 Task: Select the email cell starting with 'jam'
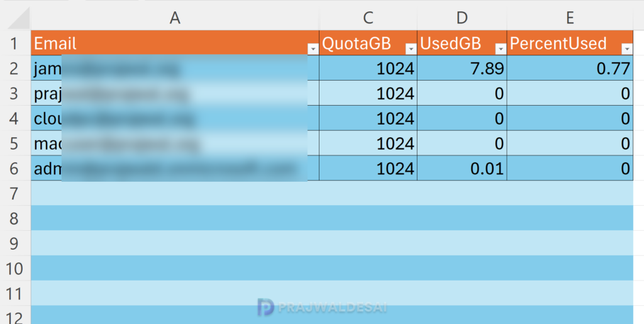(175, 68)
